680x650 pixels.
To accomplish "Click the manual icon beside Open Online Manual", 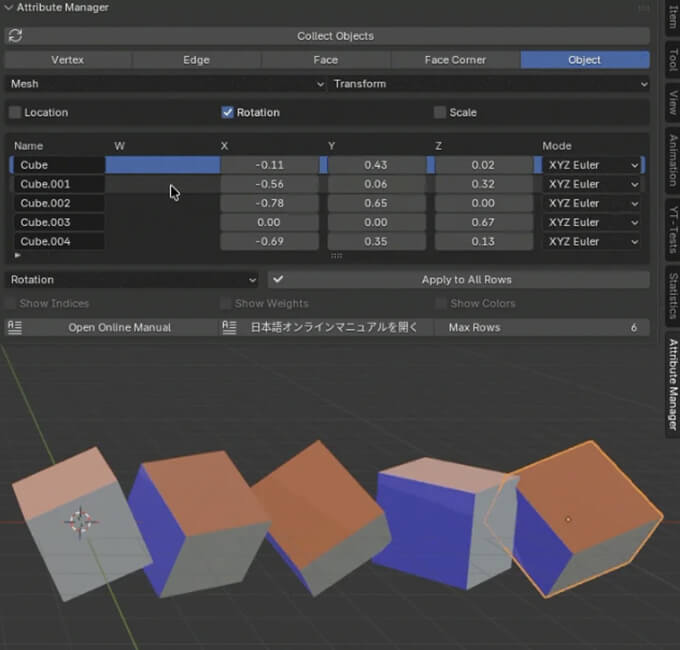I will coord(15,327).
